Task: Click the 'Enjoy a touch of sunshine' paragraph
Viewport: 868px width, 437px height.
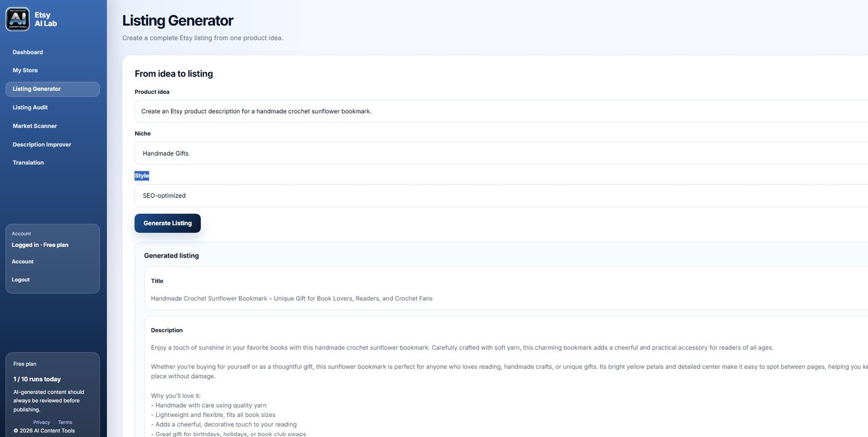Action: pos(462,348)
